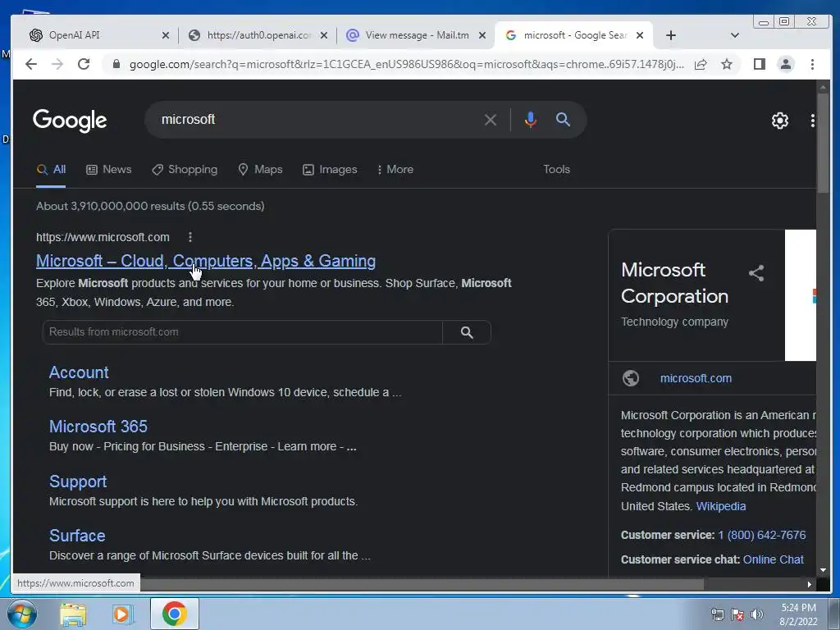Clear the search box with the X icon

(491, 120)
